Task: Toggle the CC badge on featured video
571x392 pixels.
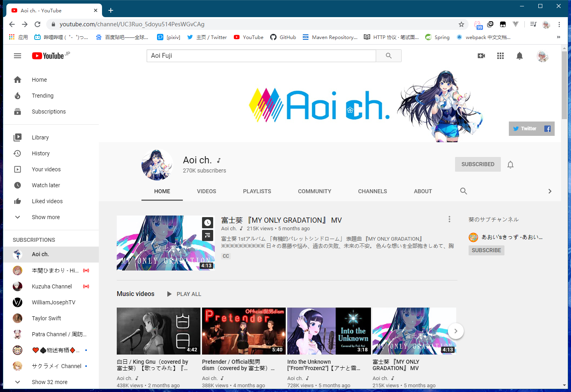Action: (x=226, y=256)
